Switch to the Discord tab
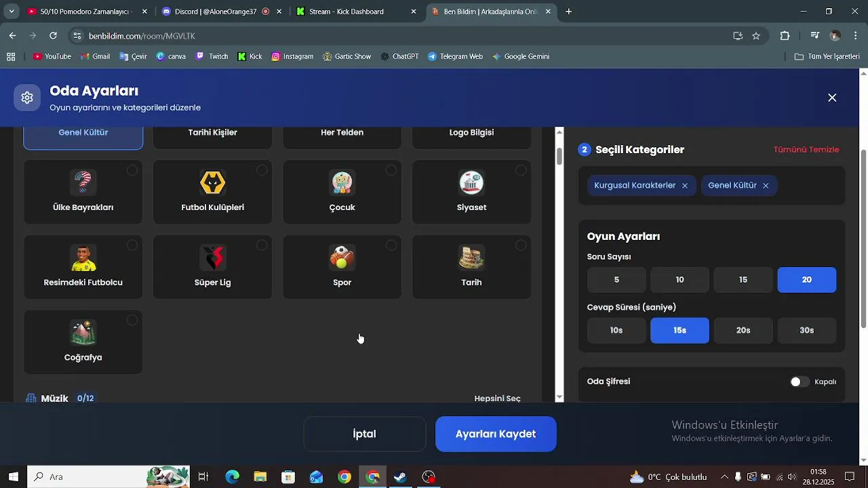Viewport: 868px width, 488px height. click(x=220, y=12)
